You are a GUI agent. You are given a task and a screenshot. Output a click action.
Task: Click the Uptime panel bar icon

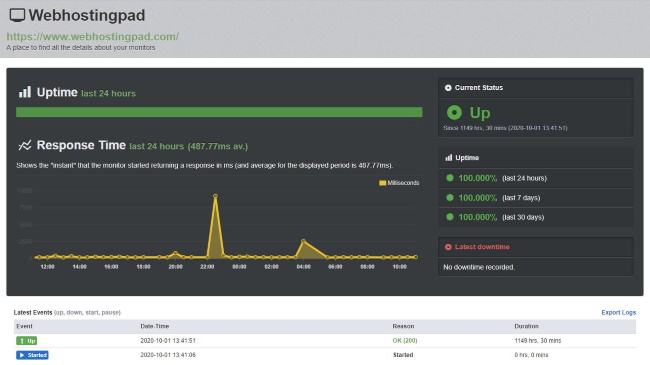tap(449, 158)
